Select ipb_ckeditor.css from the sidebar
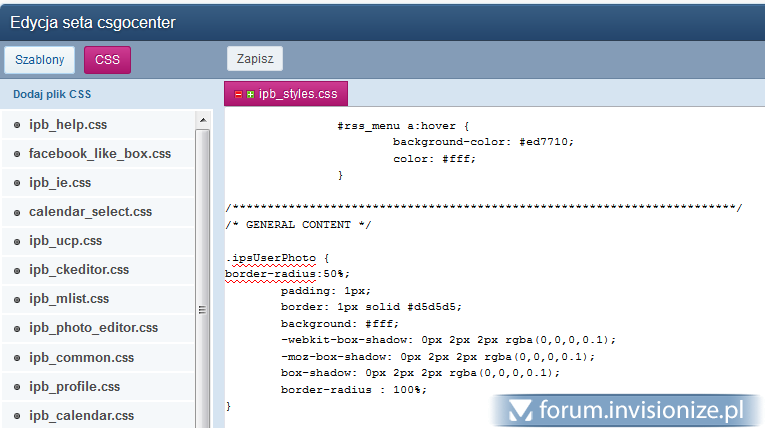The width and height of the screenshot is (765, 428). tap(79, 270)
